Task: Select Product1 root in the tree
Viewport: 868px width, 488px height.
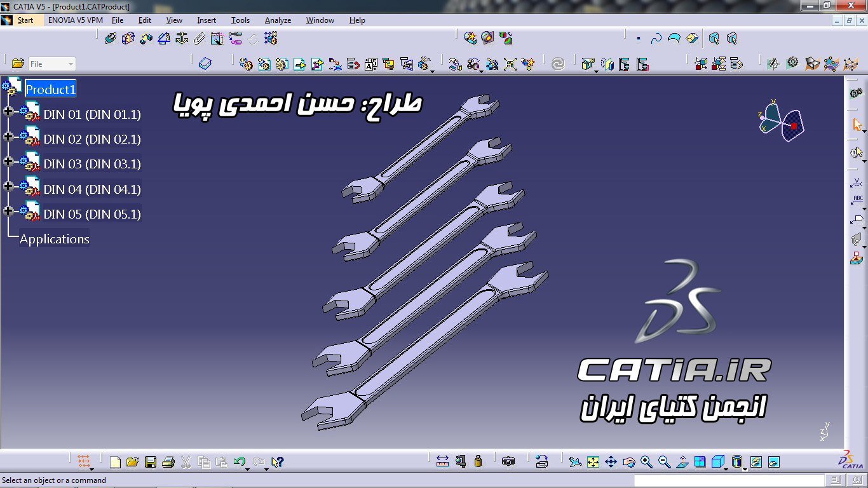Action: pyautogui.click(x=50, y=90)
